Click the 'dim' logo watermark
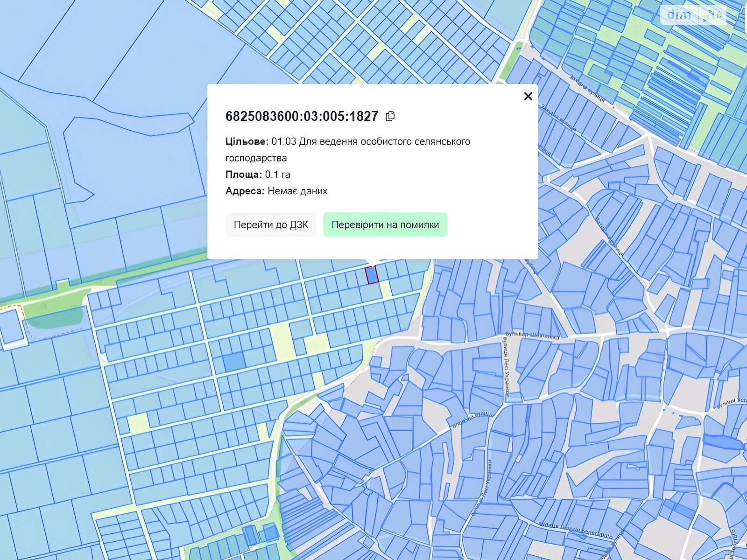747x560 pixels. [679, 15]
